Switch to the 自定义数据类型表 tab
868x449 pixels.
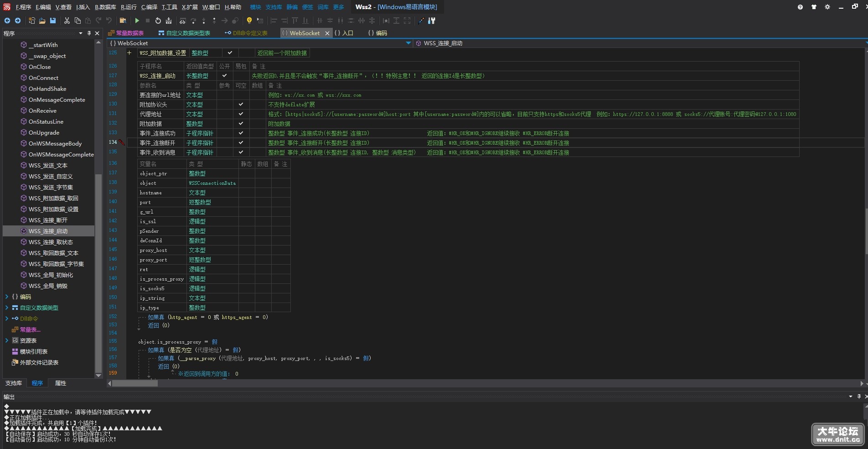[x=184, y=33]
